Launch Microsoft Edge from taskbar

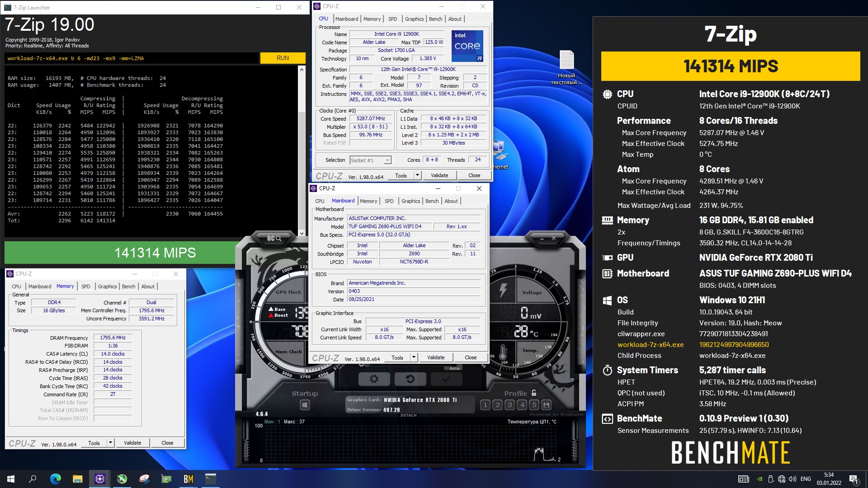(x=55, y=479)
